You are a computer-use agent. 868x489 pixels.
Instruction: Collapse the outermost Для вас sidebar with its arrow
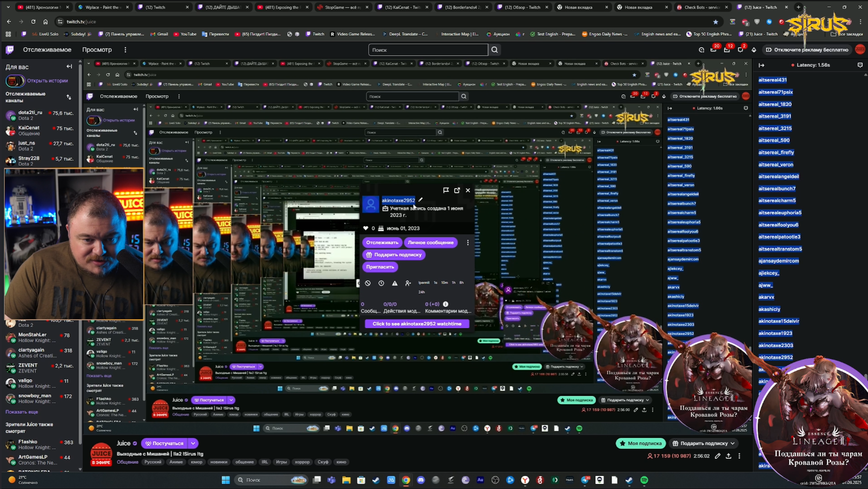pos(69,67)
